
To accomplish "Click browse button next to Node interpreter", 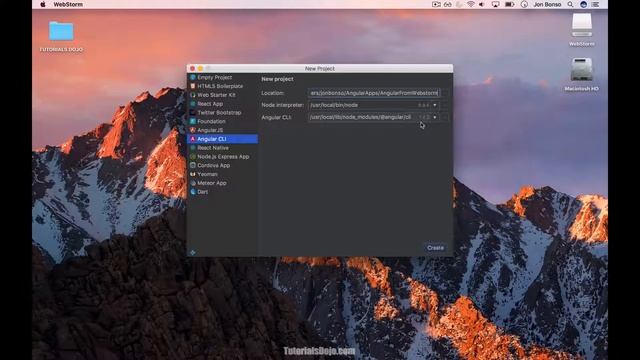I will point(445,105).
